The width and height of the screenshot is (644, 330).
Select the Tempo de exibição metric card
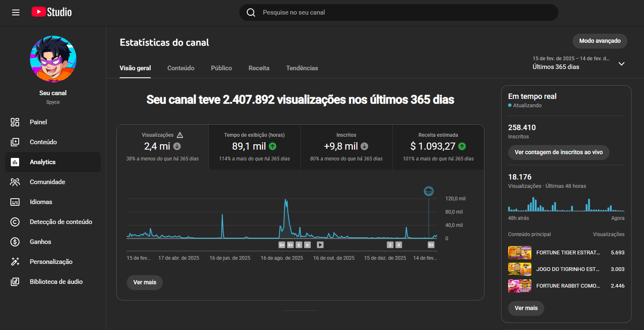[x=254, y=147]
